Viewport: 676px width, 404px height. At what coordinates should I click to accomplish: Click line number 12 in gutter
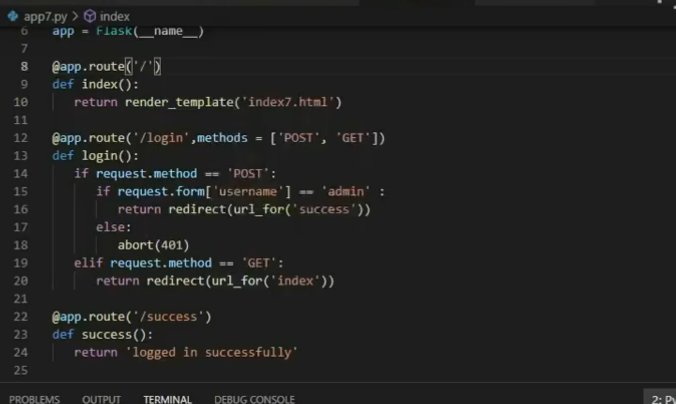[x=21, y=138]
